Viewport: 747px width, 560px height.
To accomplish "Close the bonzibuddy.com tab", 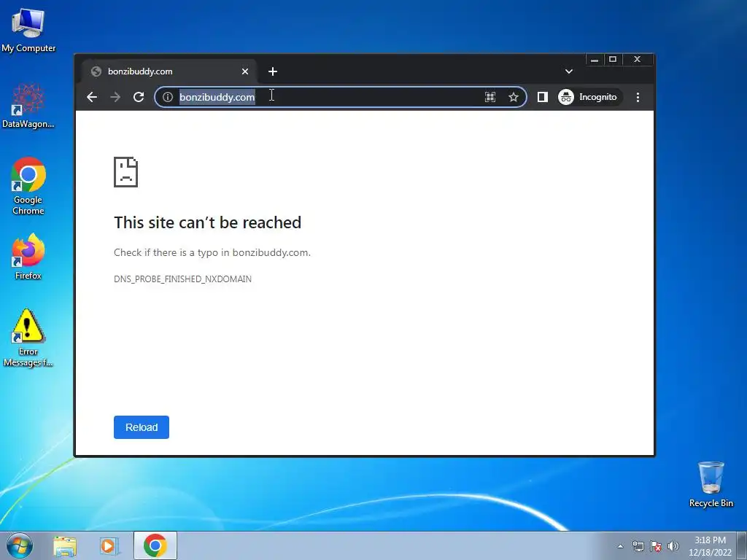I will 245,71.
